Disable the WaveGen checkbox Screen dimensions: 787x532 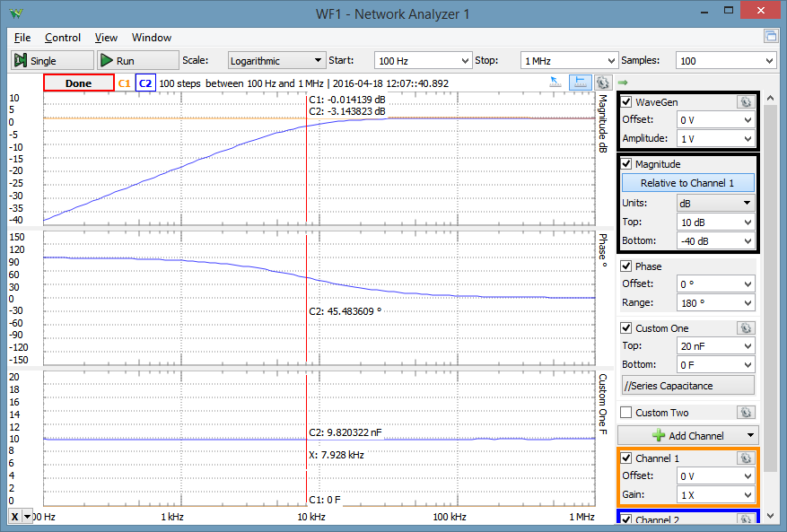626,102
